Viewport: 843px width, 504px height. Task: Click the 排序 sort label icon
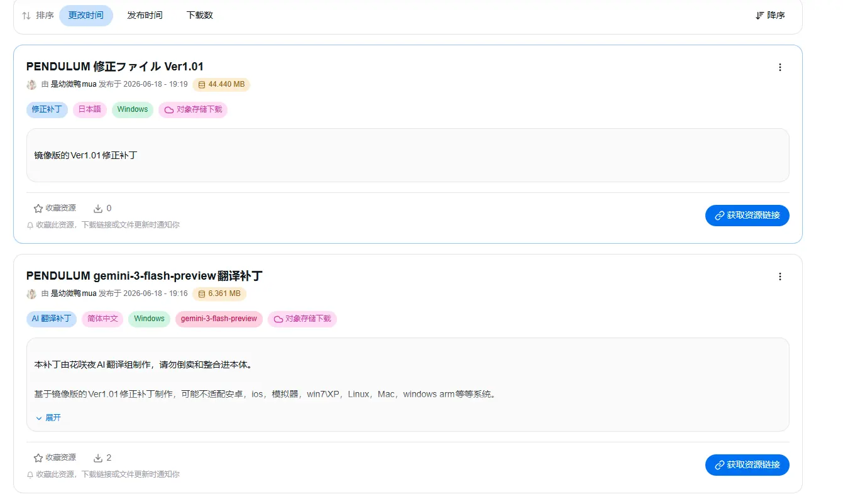[26, 16]
